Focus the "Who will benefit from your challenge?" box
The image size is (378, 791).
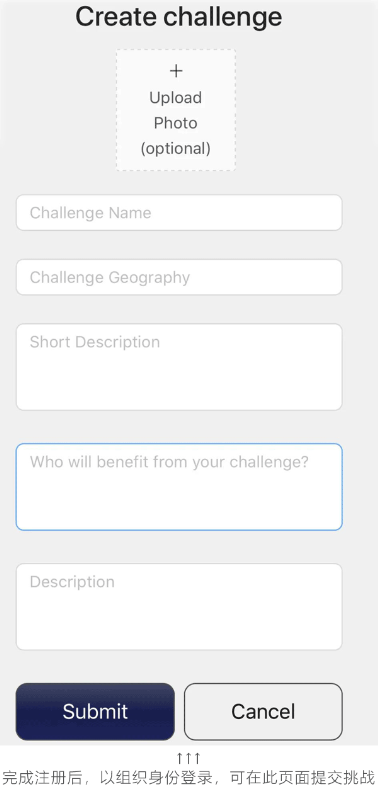[x=179, y=487]
